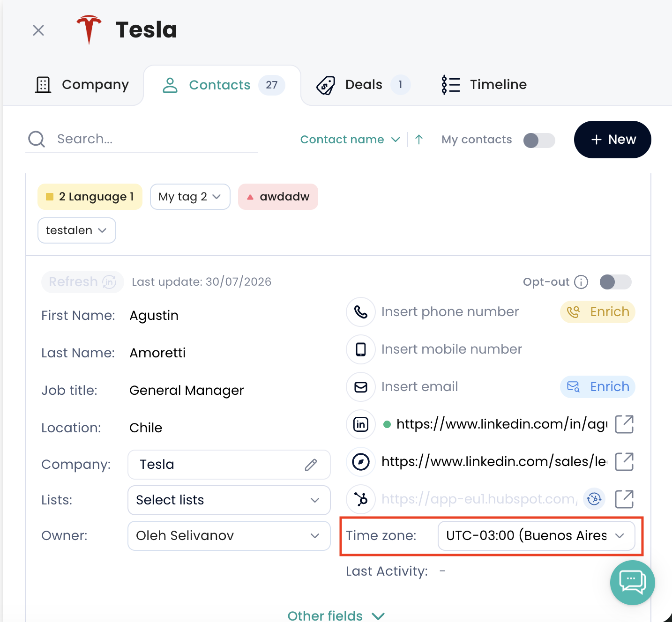Enrich the email address
The height and width of the screenshot is (622, 672).
(x=597, y=387)
